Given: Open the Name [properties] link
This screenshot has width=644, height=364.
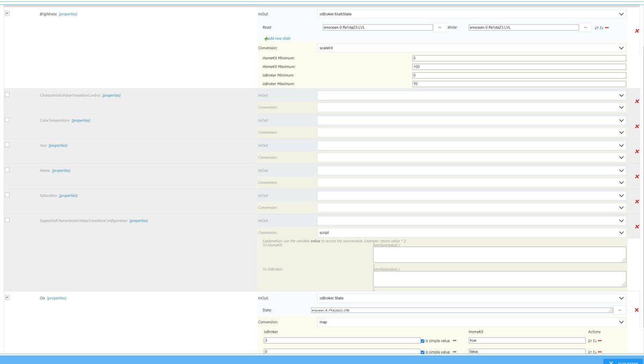Looking at the screenshot, I should click(x=61, y=171).
